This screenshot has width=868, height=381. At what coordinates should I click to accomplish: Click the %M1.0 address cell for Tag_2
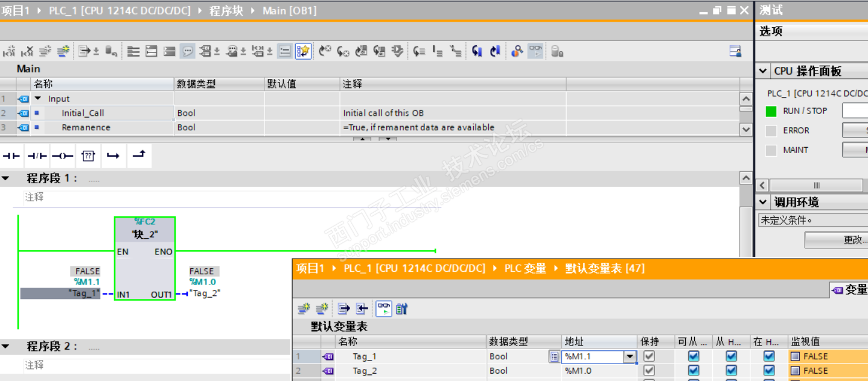(x=599, y=371)
